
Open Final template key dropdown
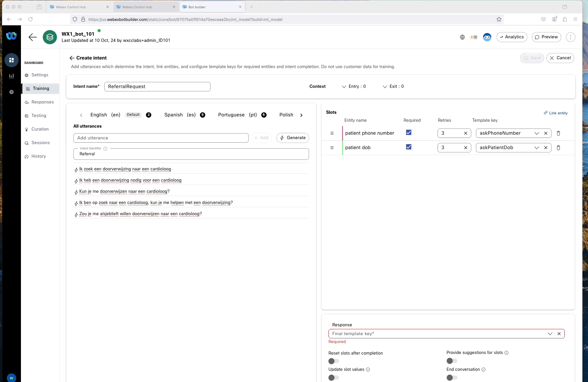click(550, 334)
